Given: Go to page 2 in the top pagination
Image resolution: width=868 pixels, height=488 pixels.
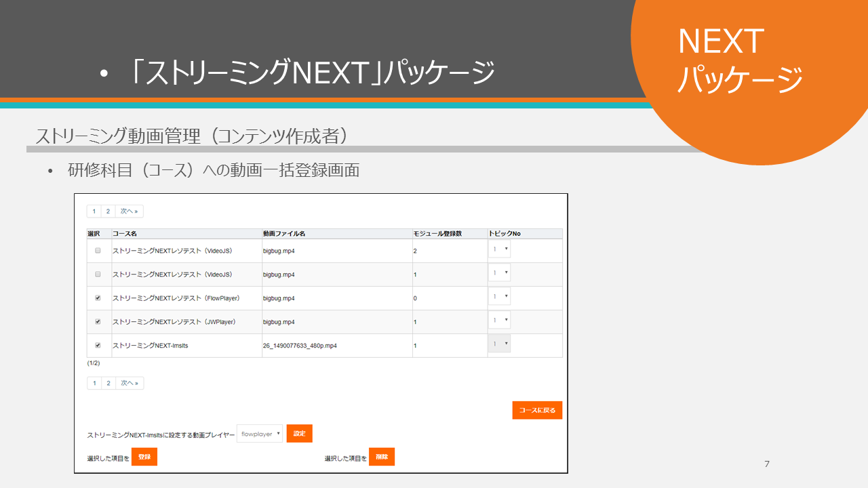Looking at the screenshot, I should pyautogui.click(x=108, y=211).
